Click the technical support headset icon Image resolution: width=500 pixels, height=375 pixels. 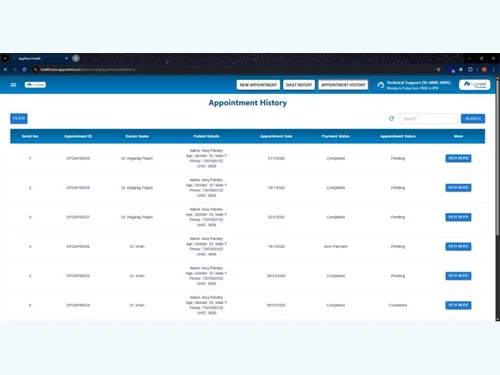381,85
